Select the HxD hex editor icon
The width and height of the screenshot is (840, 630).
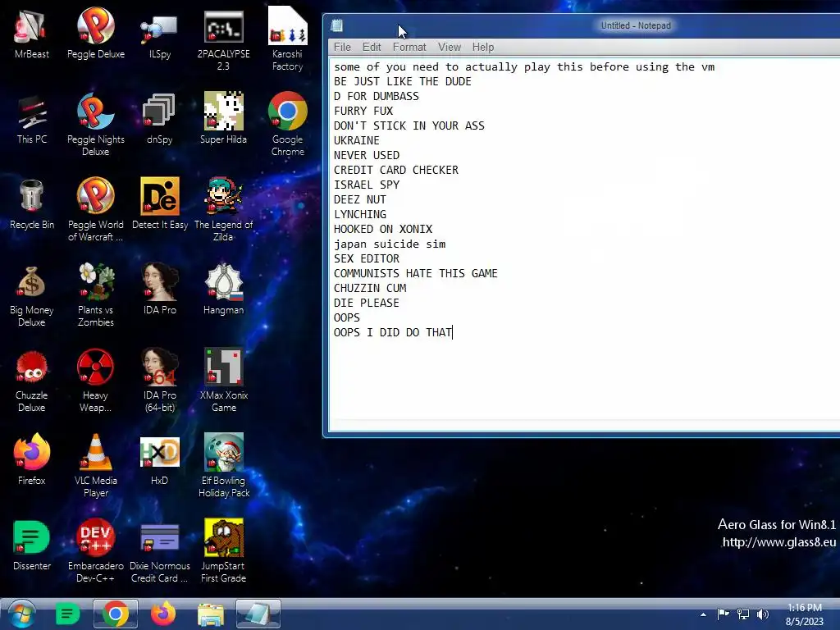point(160,459)
